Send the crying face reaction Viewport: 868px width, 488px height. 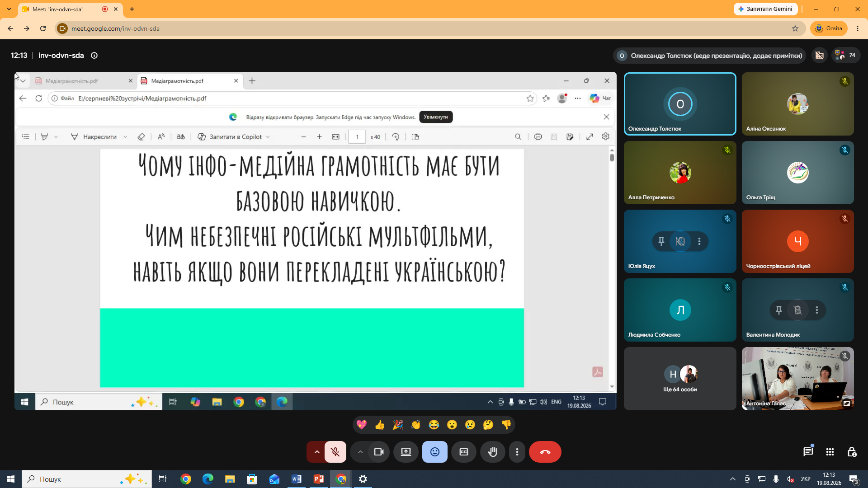click(470, 425)
